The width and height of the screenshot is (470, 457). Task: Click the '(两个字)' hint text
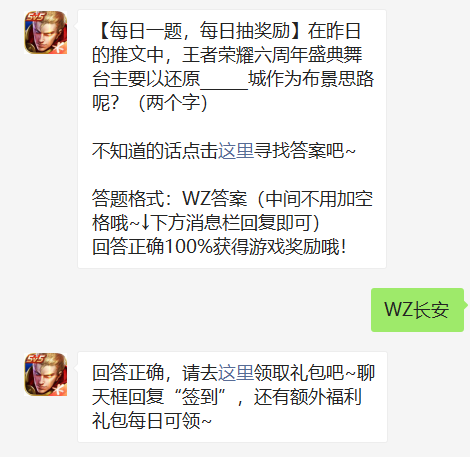tap(173, 103)
